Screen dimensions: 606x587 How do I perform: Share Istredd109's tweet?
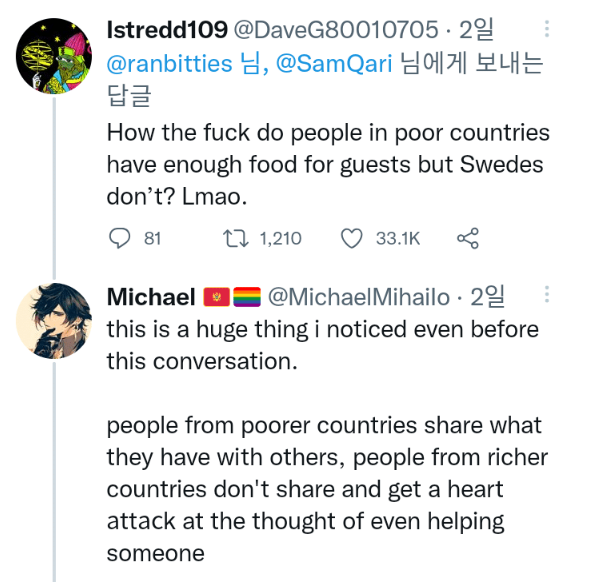point(467,238)
